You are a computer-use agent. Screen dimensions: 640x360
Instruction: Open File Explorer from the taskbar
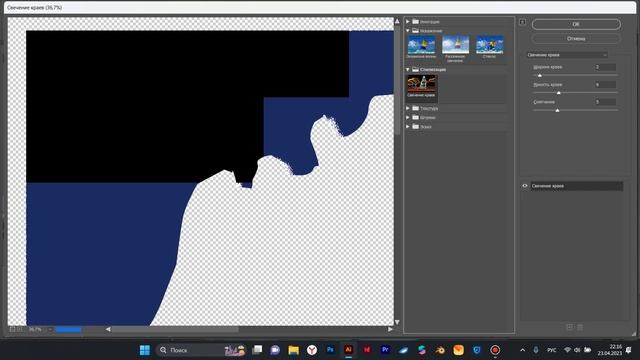pyautogui.click(x=293, y=350)
